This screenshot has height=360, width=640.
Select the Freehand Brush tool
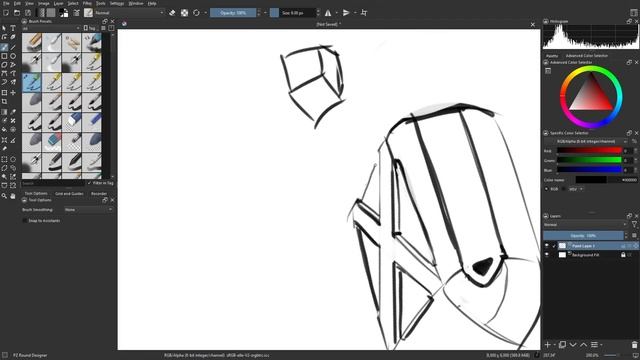(4, 47)
